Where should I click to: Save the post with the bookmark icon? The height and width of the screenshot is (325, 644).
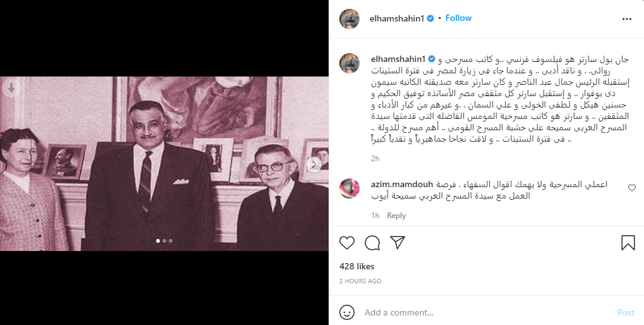[x=628, y=243]
